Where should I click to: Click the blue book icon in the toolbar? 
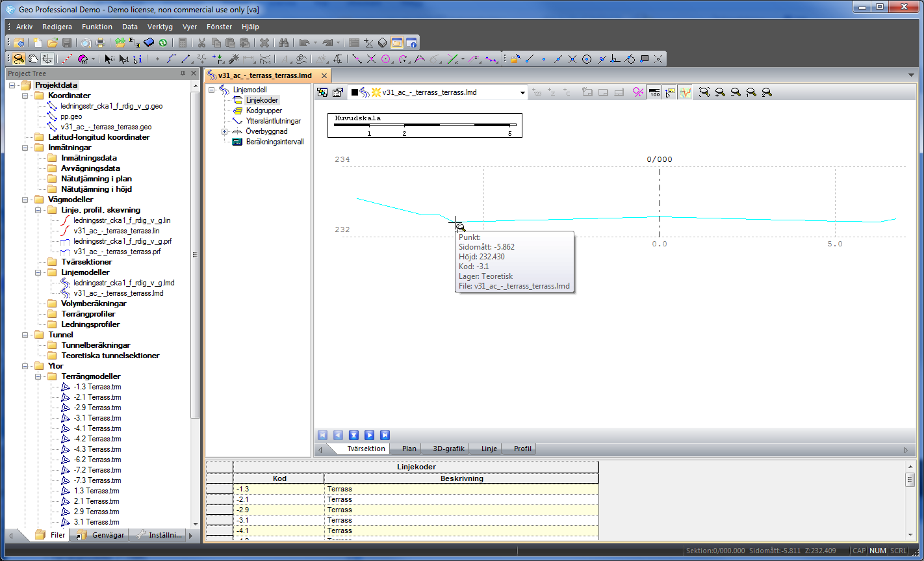click(149, 43)
